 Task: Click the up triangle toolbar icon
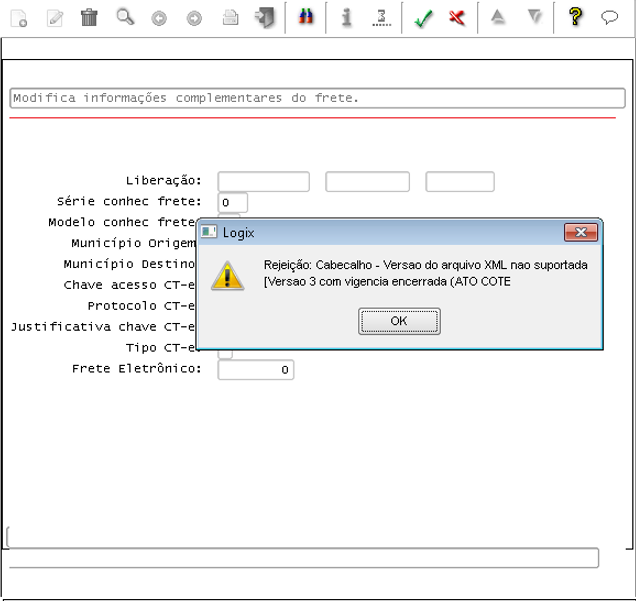(498, 17)
